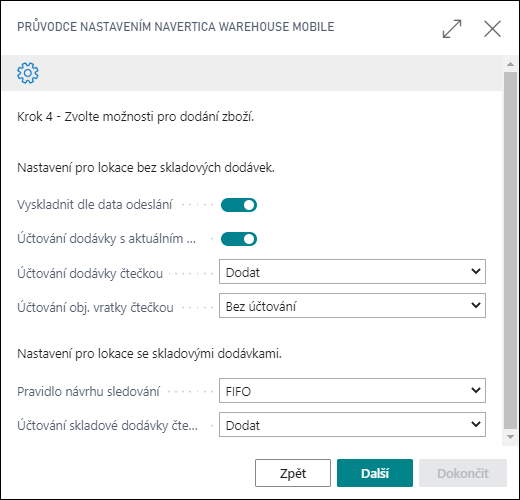520x500 pixels.
Task: Click the scrollbar down arrow
Action: coord(510,437)
